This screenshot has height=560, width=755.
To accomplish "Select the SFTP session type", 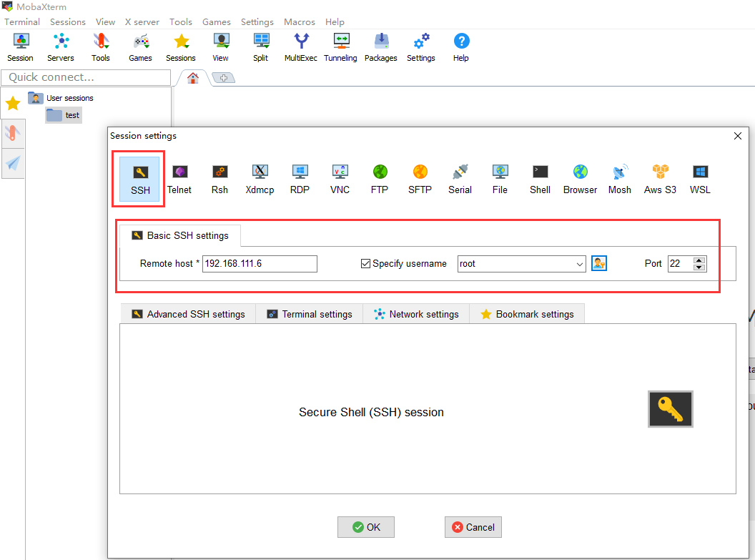I will [420, 179].
